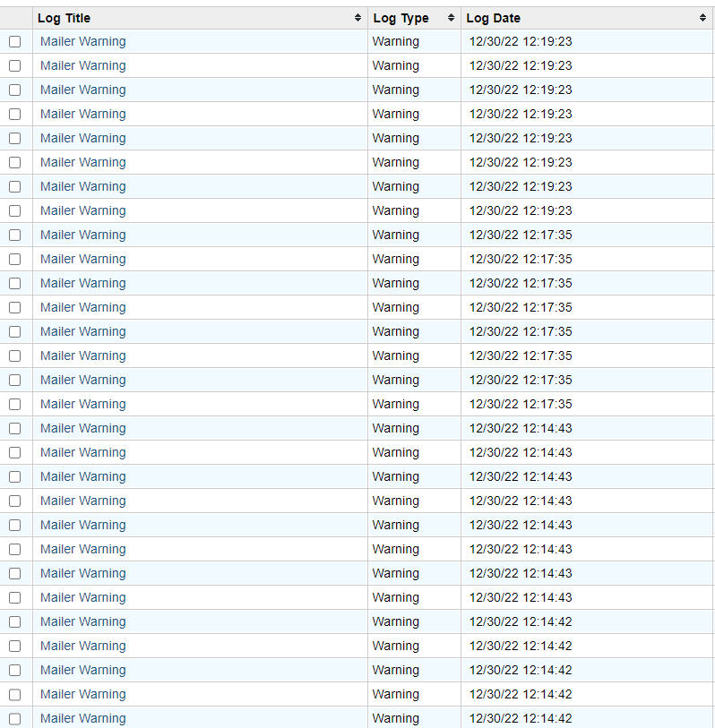The width and height of the screenshot is (715, 728).
Task: Click the sort arrows in Log Title column
Action: point(358,18)
